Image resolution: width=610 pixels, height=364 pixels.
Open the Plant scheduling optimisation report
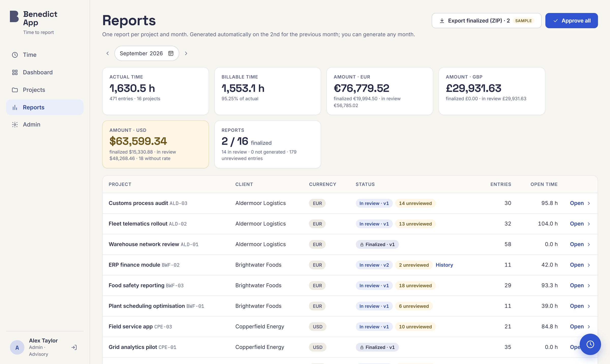coord(580,306)
